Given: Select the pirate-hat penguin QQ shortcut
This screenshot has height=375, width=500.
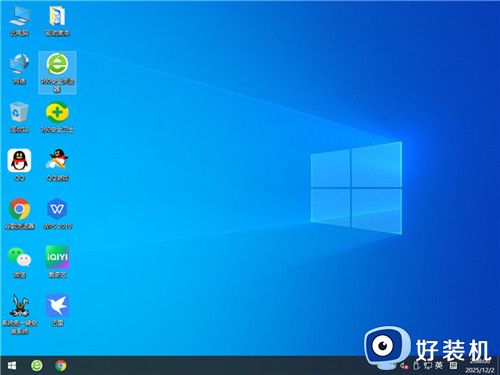Looking at the screenshot, I should click(57, 165).
